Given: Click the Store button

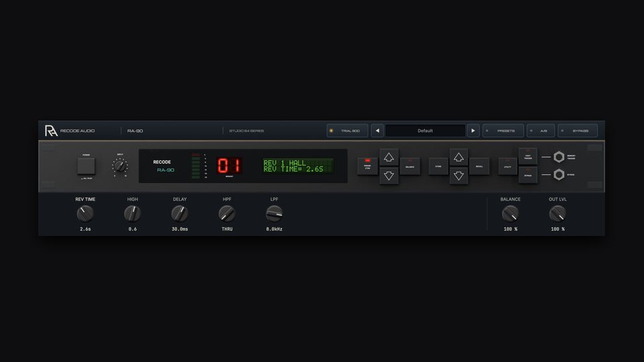Looking at the screenshot, I should [x=438, y=166].
